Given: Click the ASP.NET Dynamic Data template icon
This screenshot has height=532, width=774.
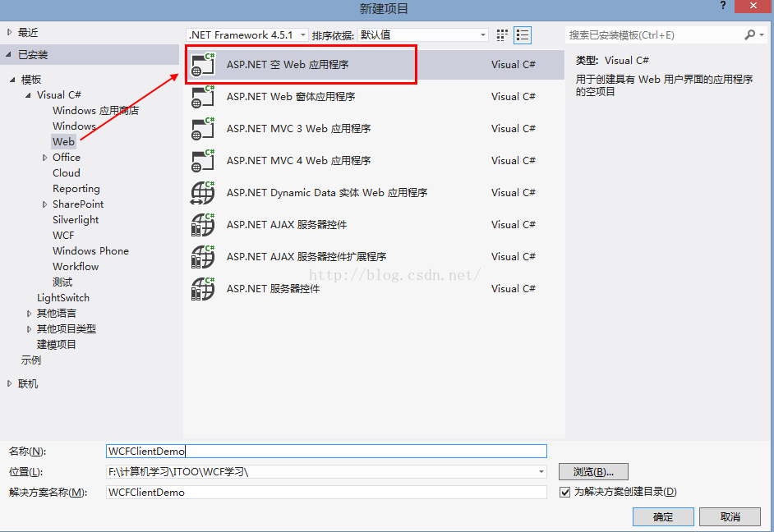Looking at the screenshot, I should [203, 193].
